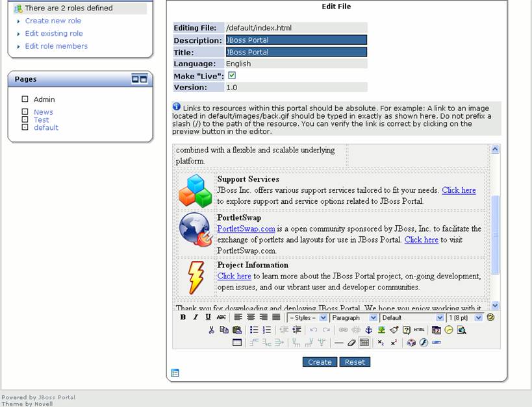Edit HTML source

click(x=419, y=330)
